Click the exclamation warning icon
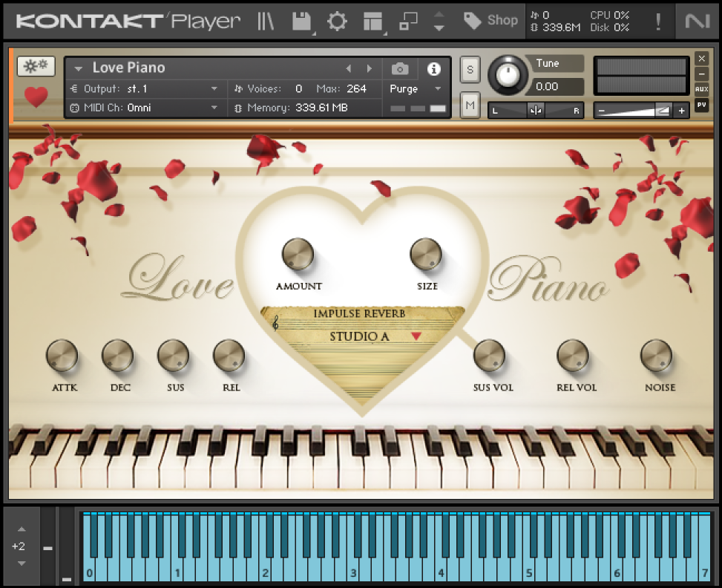The width and height of the screenshot is (722, 588). coord(657,22)
